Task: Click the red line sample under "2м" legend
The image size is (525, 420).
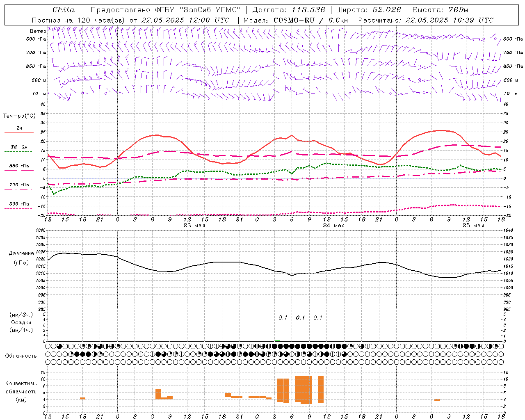Action: (19, 133)
